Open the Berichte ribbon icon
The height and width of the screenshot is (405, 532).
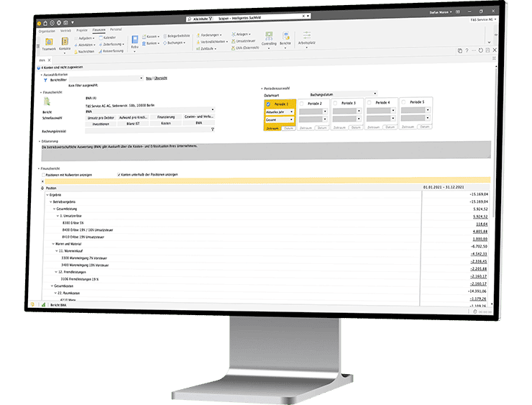(x=285, y=38)
